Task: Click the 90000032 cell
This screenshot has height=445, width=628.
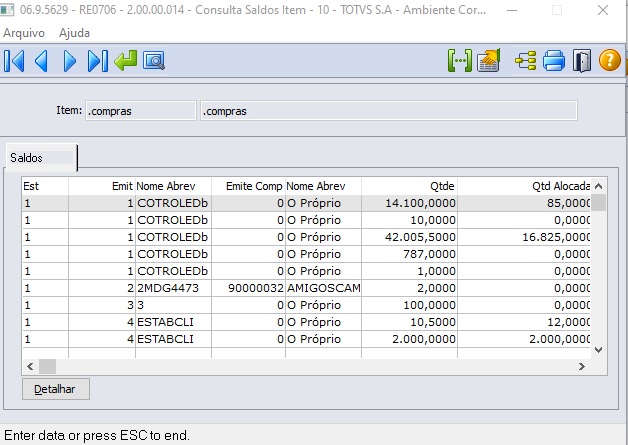Action: [x=248, y=288]
